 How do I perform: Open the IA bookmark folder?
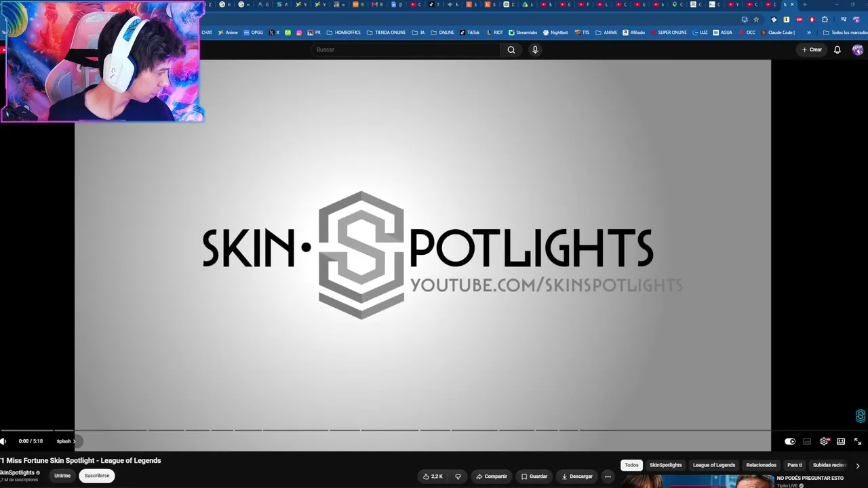[x=418, y=33]
